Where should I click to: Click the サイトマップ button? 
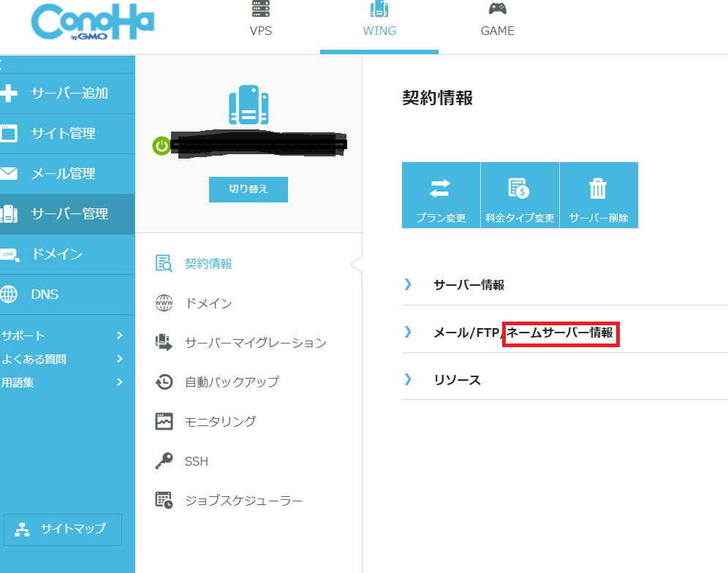(63, 529)
